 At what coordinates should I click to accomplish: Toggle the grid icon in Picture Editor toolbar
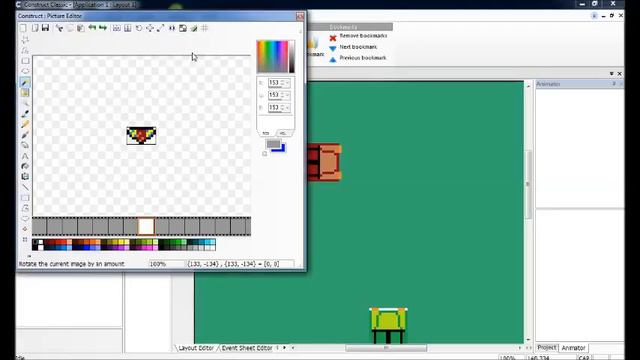point(204,28)
